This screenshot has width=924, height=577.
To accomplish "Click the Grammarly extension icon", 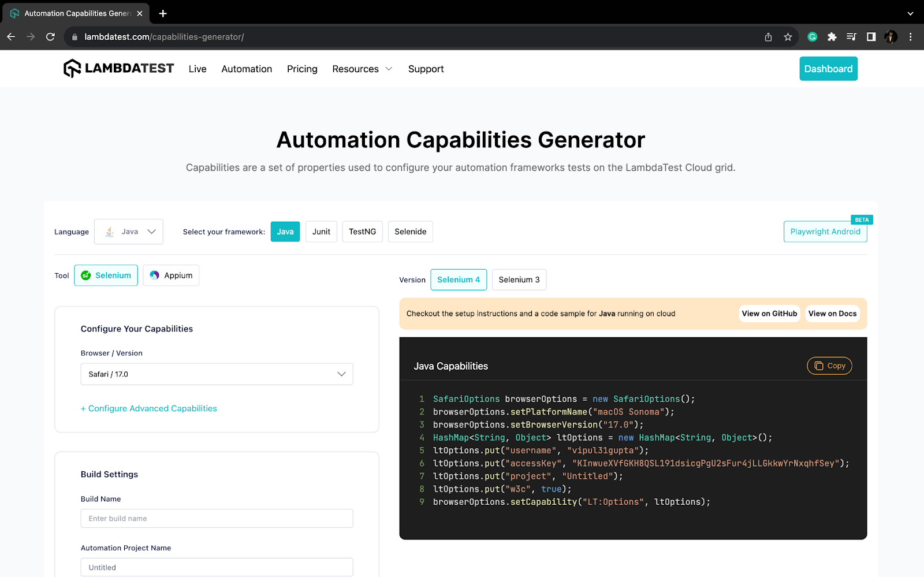I will pyautogui.click(x=812, y=36).
